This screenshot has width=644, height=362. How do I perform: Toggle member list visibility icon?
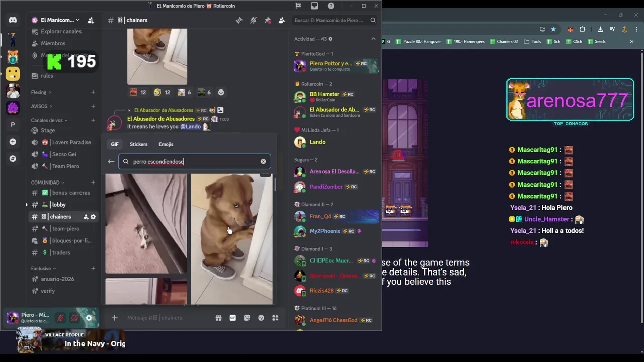pos(282,20)
